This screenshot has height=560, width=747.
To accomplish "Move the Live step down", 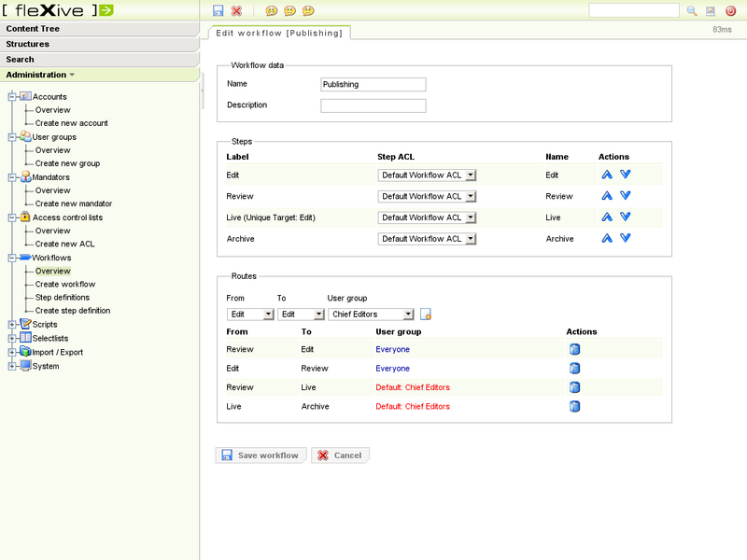I will [626, 217].
